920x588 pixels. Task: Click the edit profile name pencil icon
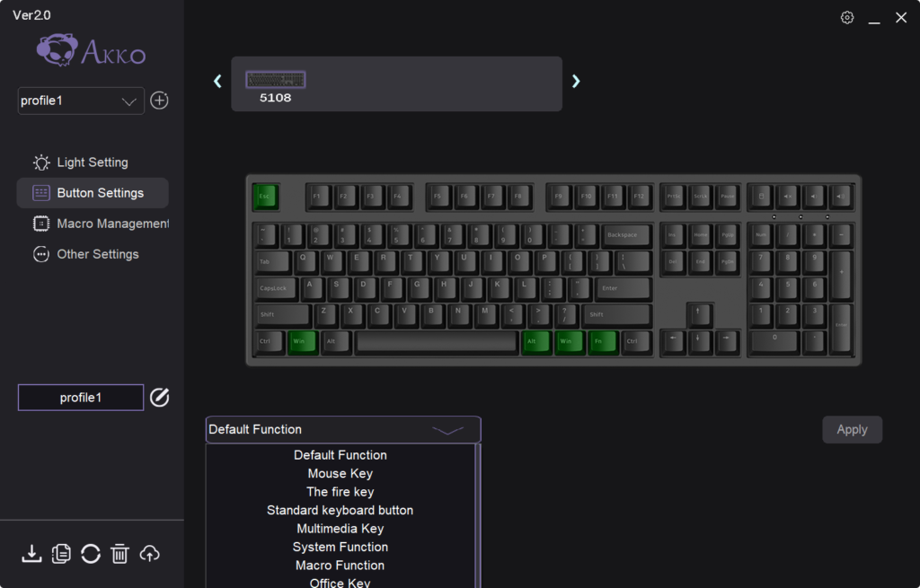coord(160,398)
